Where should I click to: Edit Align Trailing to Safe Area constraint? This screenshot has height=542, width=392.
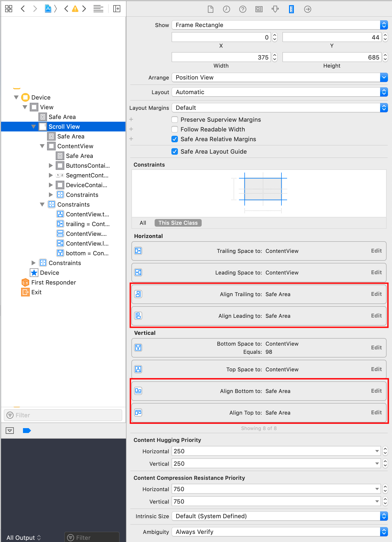coord(376,294)
